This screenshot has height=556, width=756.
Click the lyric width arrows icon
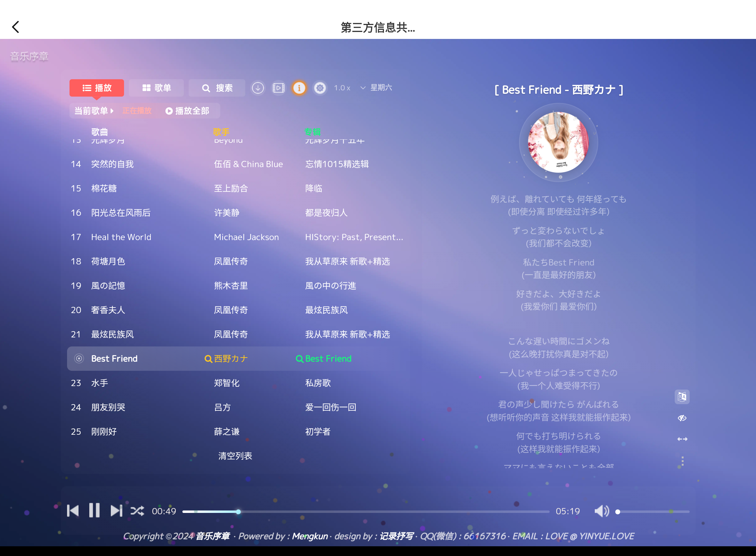pyautogui.click(x=682, y=439)
